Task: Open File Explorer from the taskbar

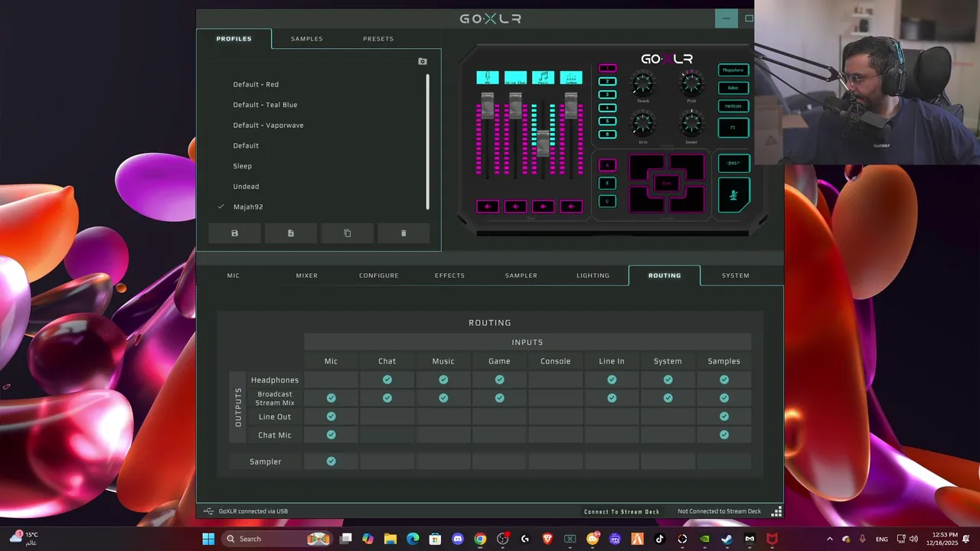Action: click(x=390, y=539)
